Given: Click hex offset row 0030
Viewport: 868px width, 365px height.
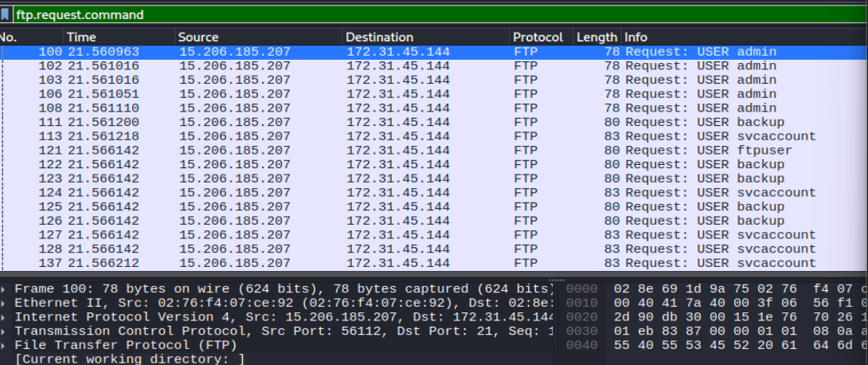Looking at the screenshot, I should pos(582,332).
